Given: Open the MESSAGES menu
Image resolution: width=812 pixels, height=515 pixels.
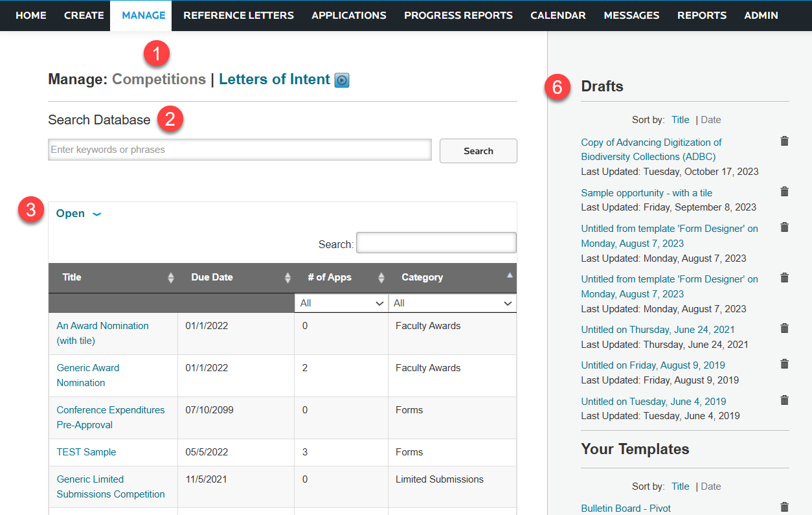Looking at the screenshot, I should click(632, 16).
